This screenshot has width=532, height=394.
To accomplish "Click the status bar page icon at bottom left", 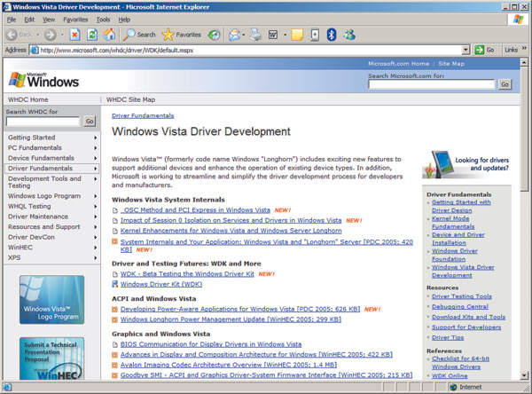I will tap(7, 387).
